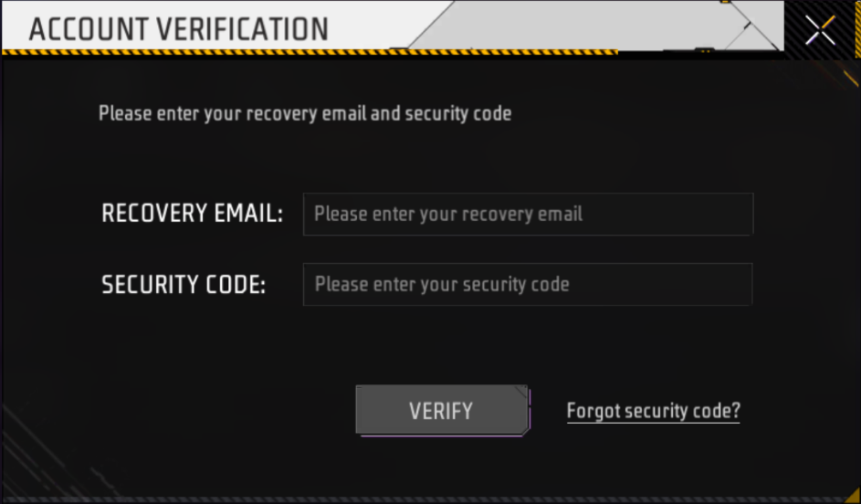Screen dimensions: 861x504
Task: Open the Forgot security code link
Action: coord(654,411)
